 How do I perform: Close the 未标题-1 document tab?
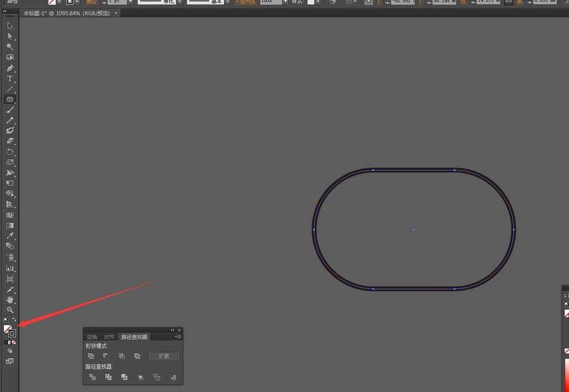click(117, 13)
